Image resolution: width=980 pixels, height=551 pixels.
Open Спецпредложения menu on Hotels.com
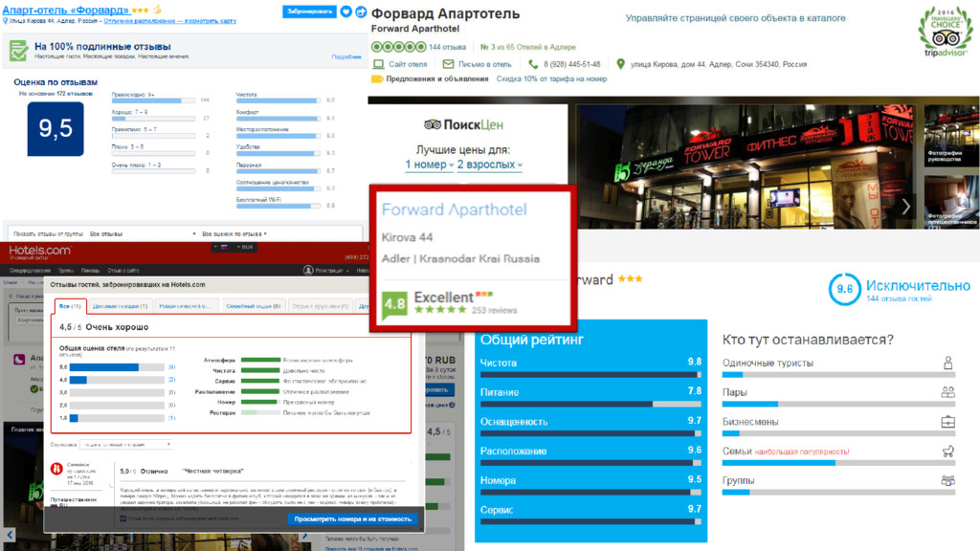(x=30, y=271)
